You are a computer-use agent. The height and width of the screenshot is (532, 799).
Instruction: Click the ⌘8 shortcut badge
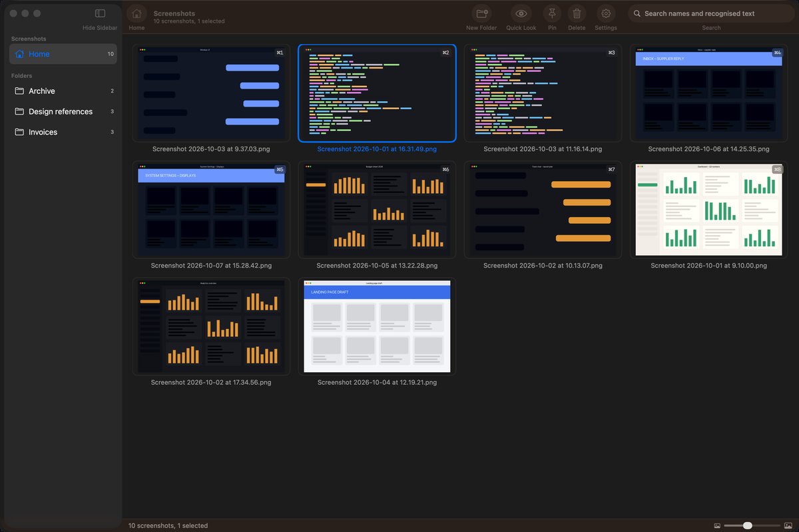pos(777,169)
